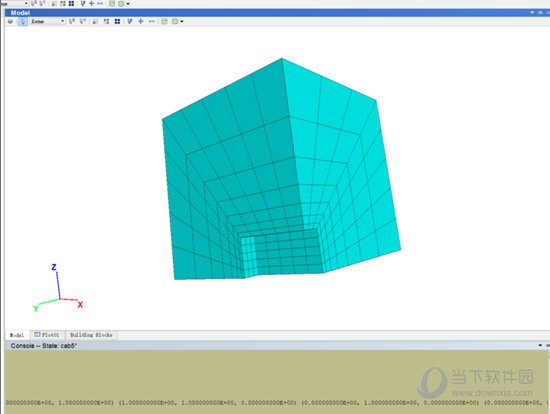Click the blue four-square grid icon in Model toolbar
The width and height of the screenshot is (550, 414).
[117, 21]
